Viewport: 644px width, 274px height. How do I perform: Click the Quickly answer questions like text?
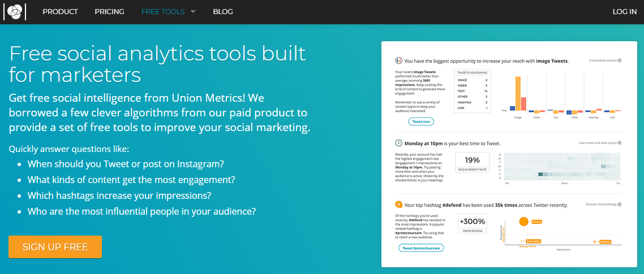pos(69,149)
